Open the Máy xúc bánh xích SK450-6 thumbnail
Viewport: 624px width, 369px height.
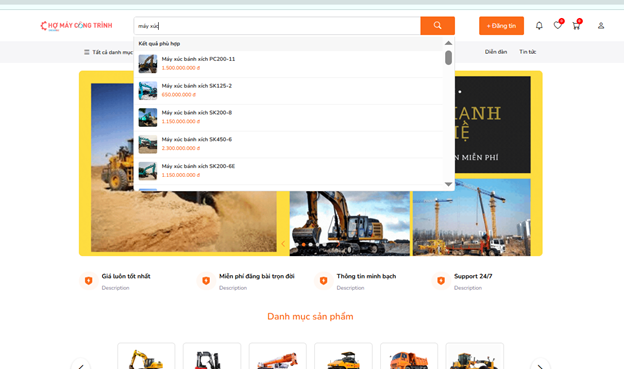tap(148, 144)
